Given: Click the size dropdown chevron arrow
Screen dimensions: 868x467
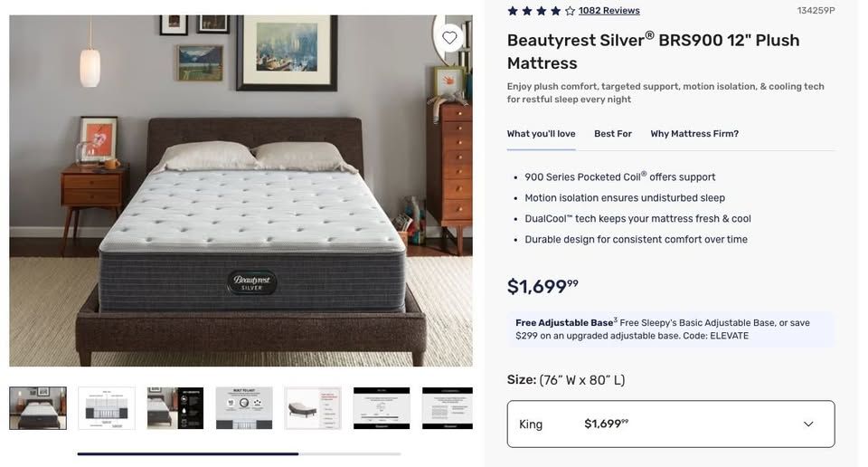Looking at the screenshot, I should pos(808,424).
